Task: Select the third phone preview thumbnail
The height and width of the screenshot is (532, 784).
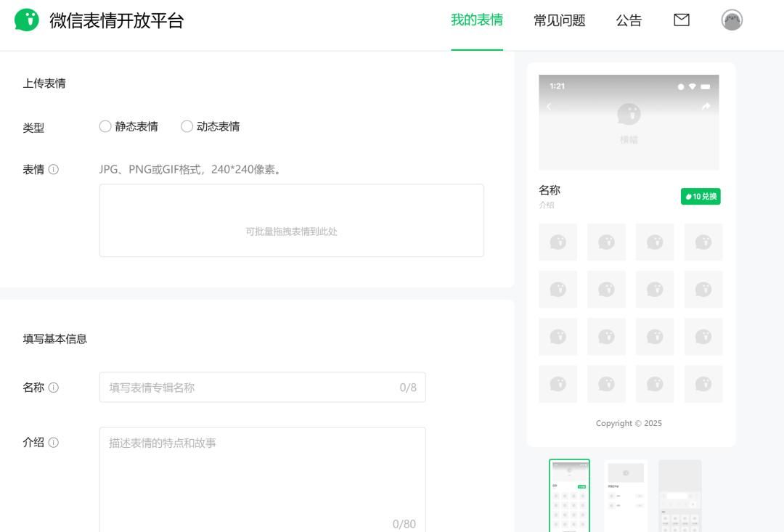Action: click(680, 496)
